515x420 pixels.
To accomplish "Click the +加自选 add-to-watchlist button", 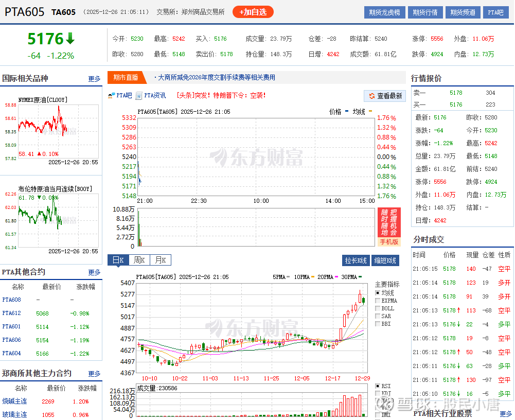I will tap(253, 12).
